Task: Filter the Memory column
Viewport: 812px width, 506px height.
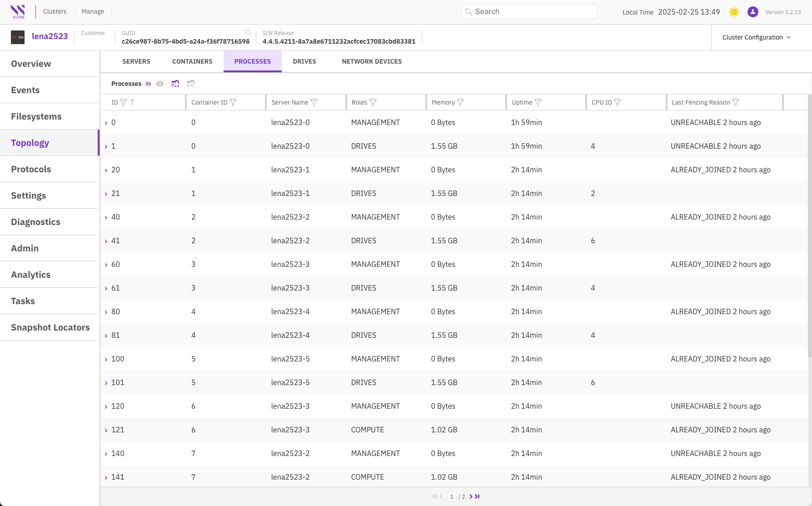Action: 460,102
